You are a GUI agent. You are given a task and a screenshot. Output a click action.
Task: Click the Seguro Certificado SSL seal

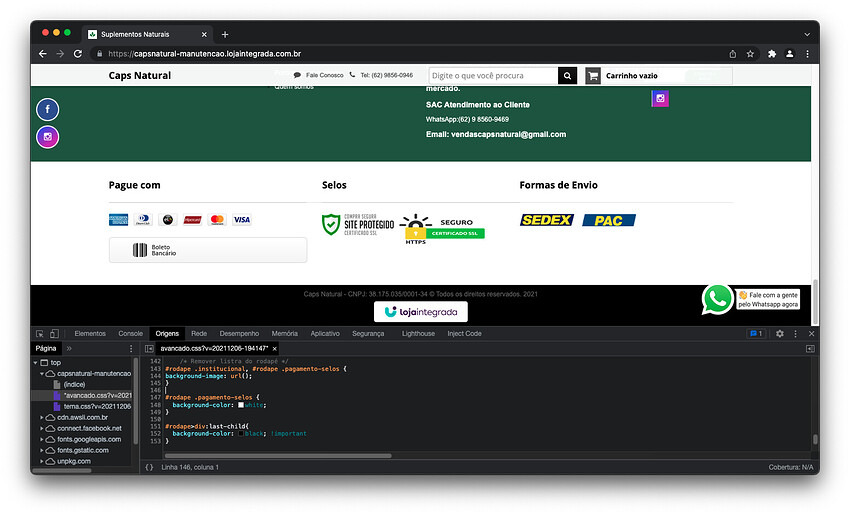[442, 229]
